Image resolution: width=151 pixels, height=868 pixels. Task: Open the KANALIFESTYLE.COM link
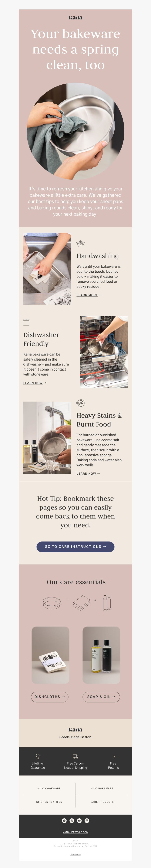pyautogui.click(x=75, y=832)
